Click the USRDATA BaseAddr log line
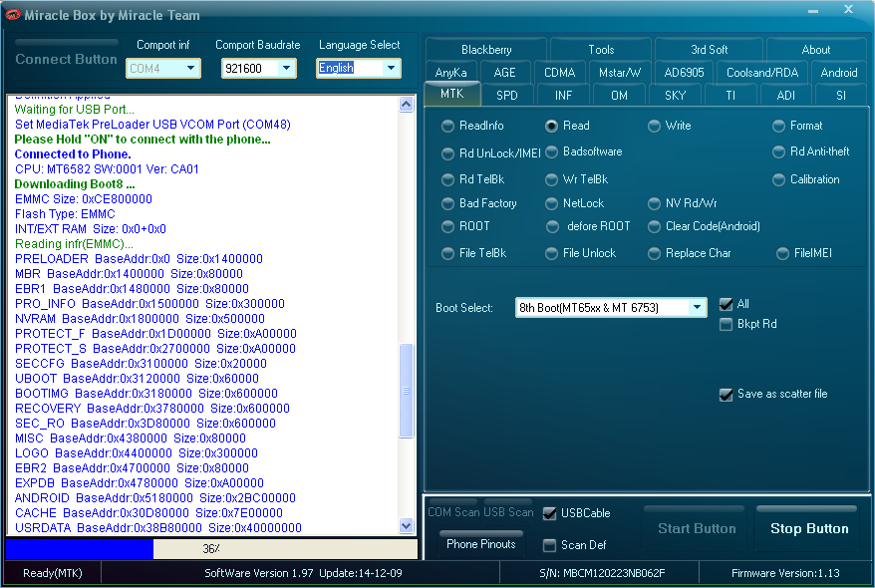Viewport: 875px width, 588px height. click(x=157, y=528)
